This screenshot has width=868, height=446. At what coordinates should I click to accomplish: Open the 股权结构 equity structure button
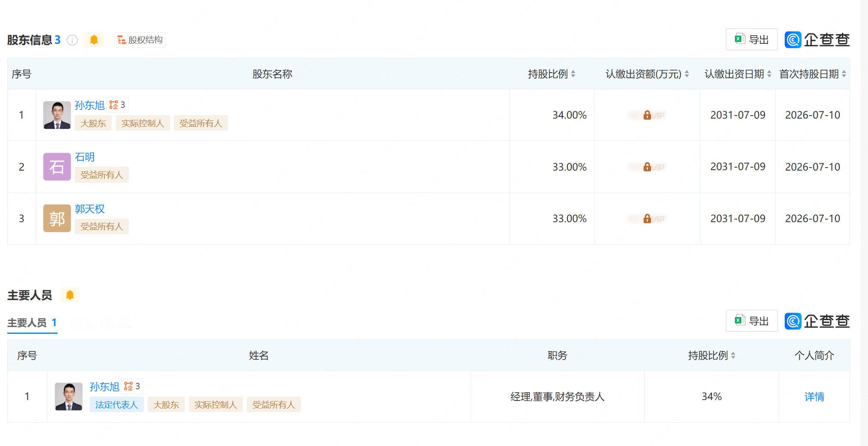click(x=140, y=40)
